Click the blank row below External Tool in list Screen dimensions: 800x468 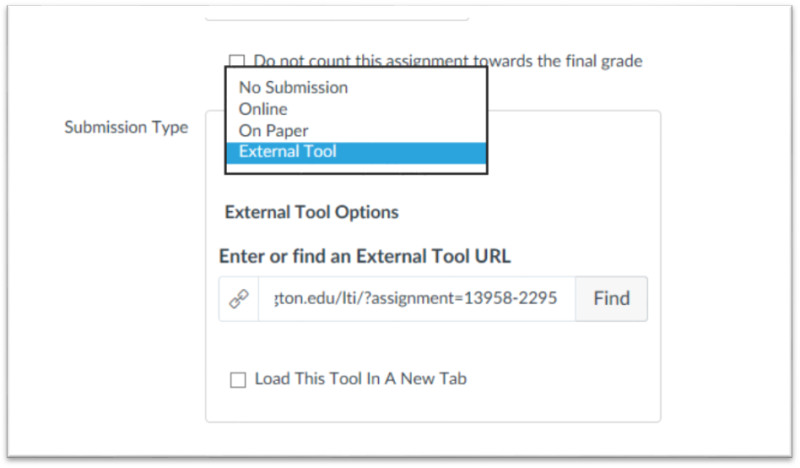356,168
